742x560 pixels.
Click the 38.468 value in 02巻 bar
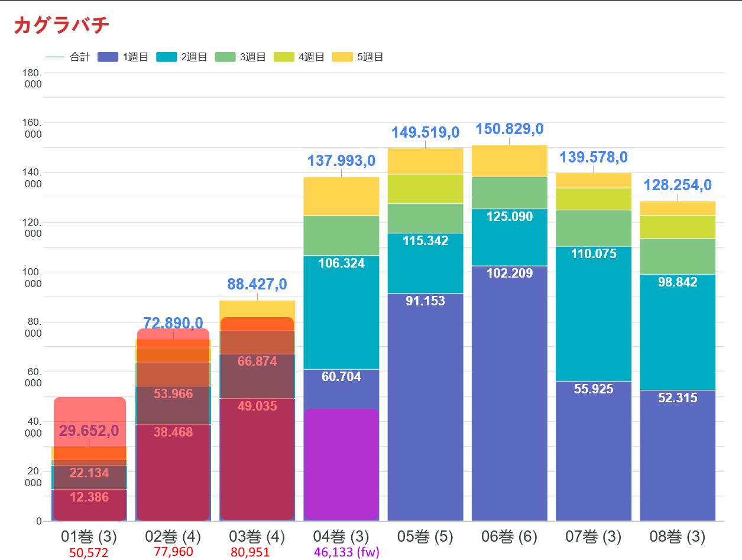point(173,432)
